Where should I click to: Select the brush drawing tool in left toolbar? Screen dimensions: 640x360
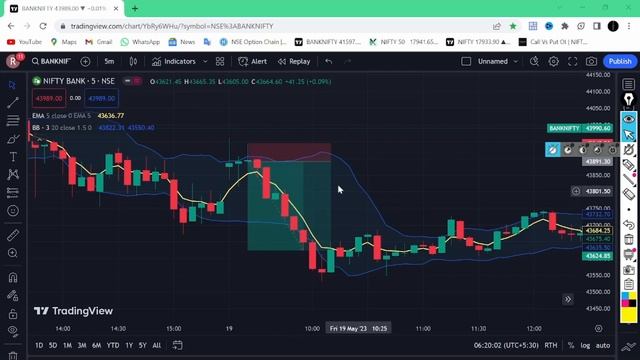click(13, 139)
